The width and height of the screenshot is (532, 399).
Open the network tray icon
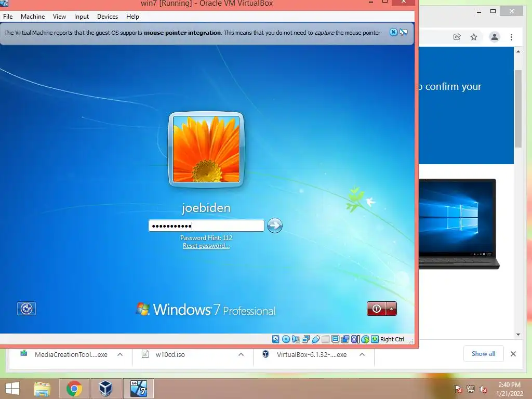pos(471,389)
